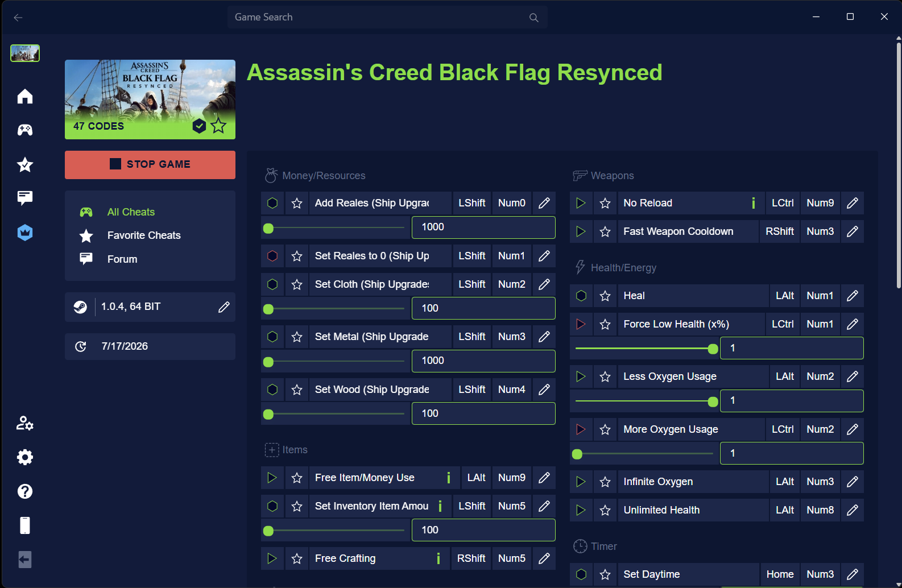Click the Game Search field
902x588 pixels.
pyautogui.click(x=387, y=18)
